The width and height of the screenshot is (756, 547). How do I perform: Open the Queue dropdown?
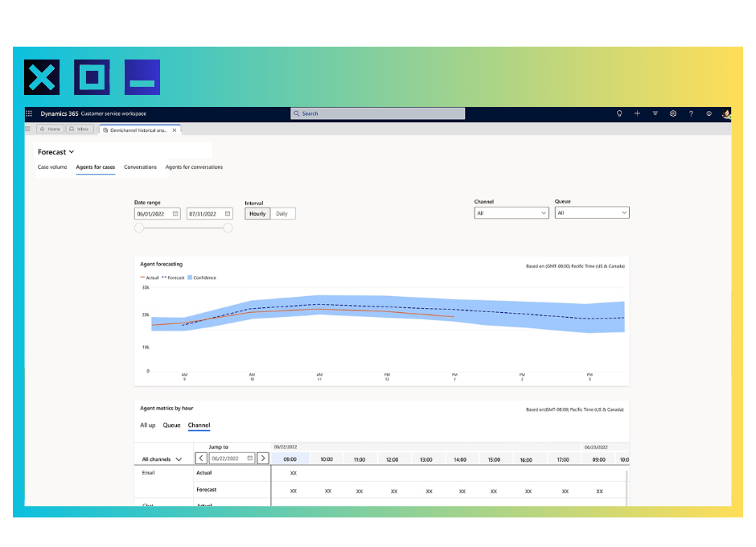(x=592, y=212)
